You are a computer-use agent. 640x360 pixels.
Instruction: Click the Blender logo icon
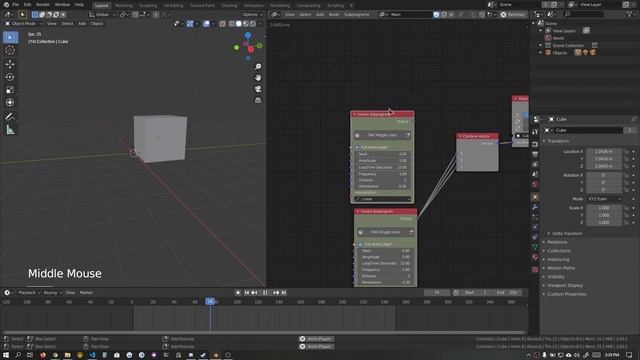6,5
